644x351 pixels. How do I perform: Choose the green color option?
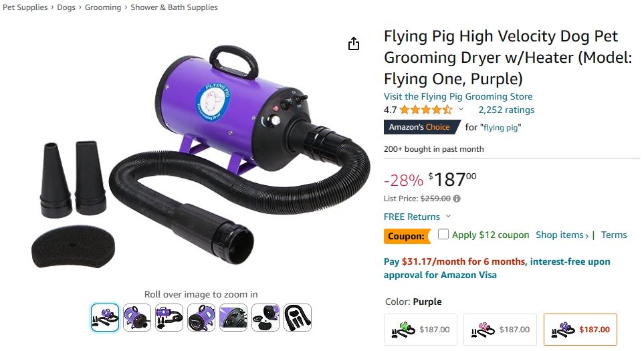(421, 330)
